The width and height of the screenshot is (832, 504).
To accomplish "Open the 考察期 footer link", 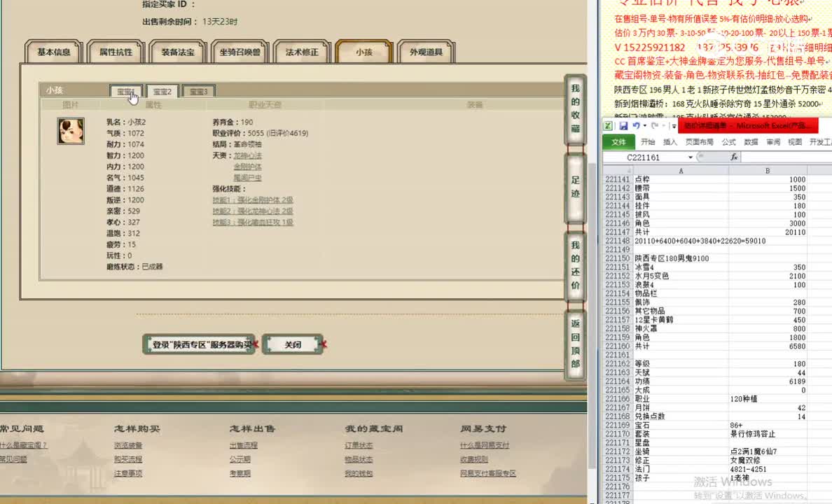I will click(240, 472).
